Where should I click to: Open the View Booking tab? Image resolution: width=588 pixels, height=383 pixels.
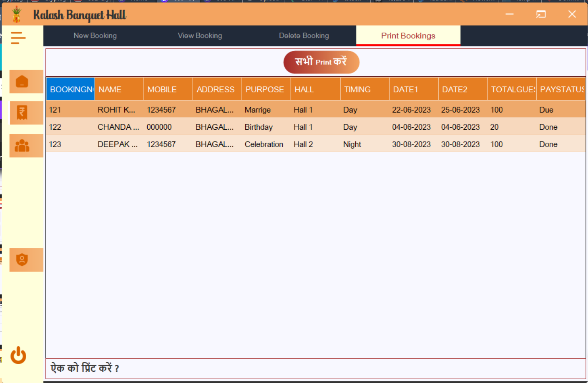(x=200, y=35)
